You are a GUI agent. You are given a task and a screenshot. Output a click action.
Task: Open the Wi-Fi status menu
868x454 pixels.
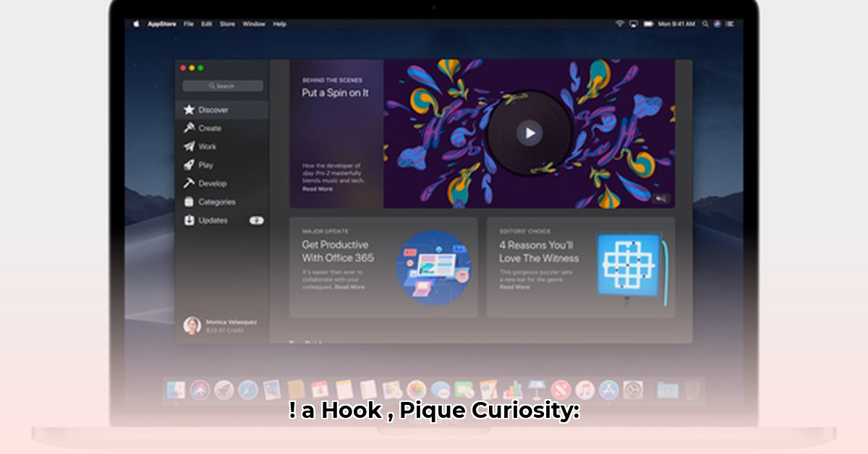pos(619,24)
